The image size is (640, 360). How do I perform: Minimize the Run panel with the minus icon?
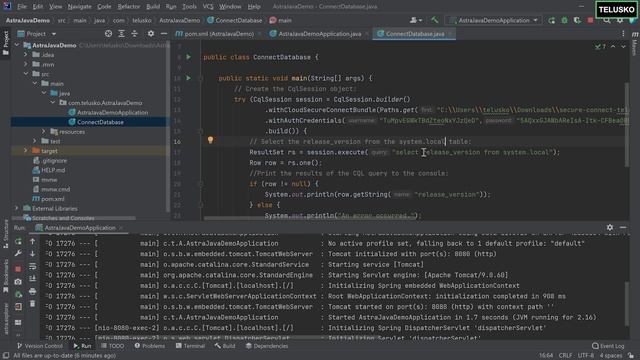click(623, 227)
